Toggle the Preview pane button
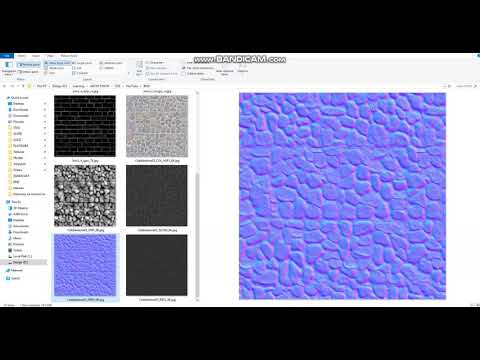This screenshot has height=360, width=480. pos(29,64)
